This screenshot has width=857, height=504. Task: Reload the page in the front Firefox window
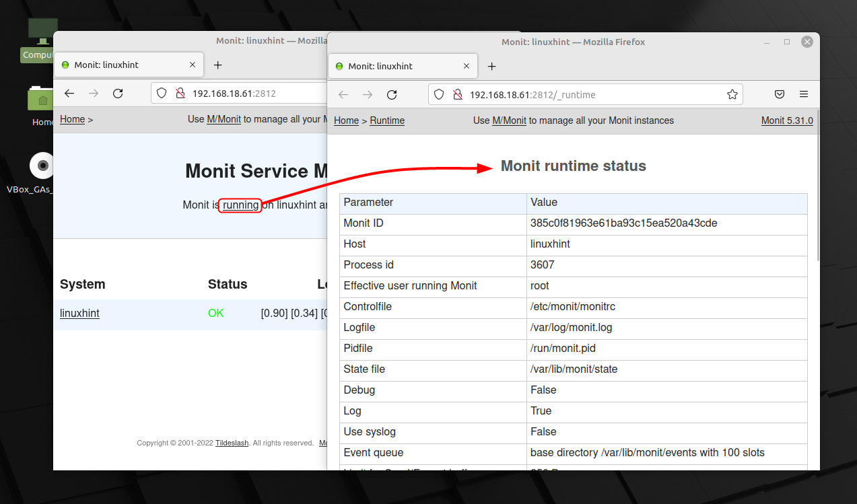click(392, 95)
